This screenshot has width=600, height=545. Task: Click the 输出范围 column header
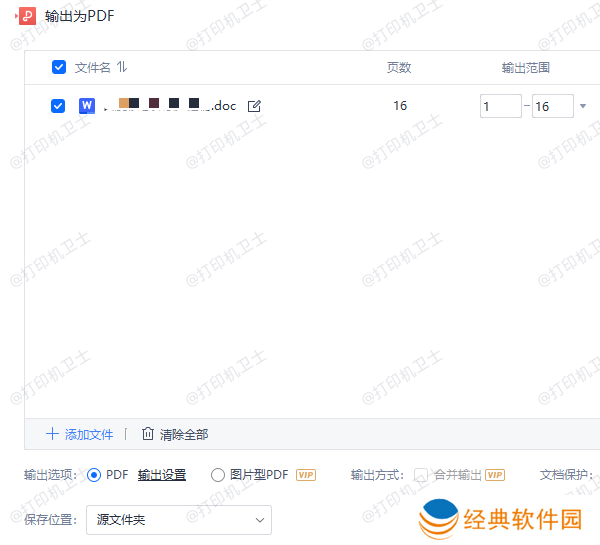click(x=526, y=68)
